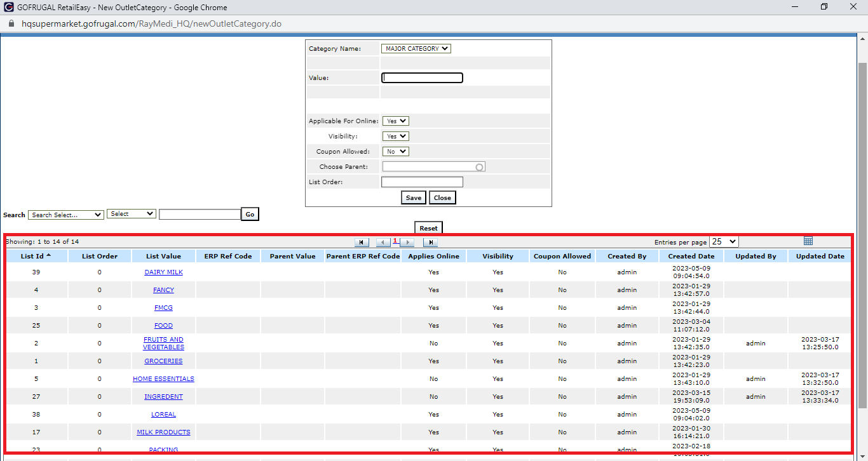Viewport: 868px width, 461px height.
Task: Open the DAIRY MILK list value link
Action: [163, 272]
